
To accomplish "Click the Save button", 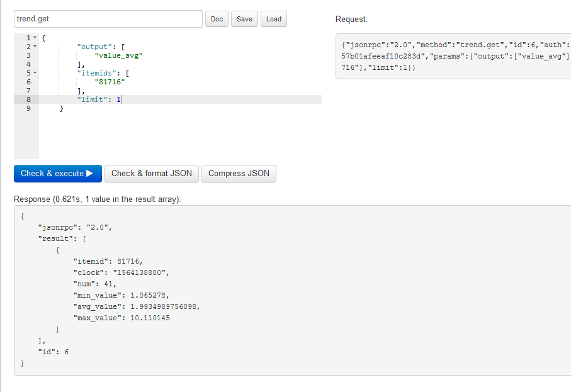I will [x=244, y=19].
